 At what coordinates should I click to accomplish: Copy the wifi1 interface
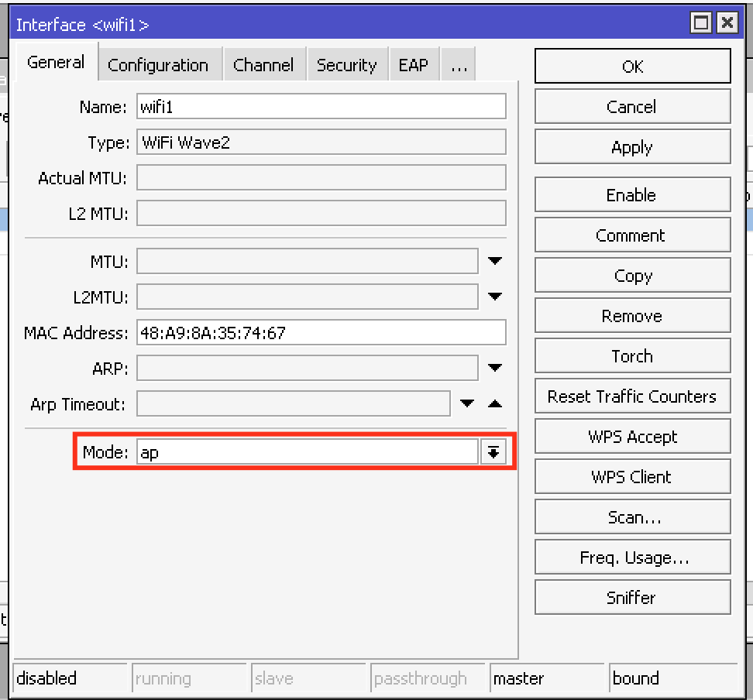point(632,275)
